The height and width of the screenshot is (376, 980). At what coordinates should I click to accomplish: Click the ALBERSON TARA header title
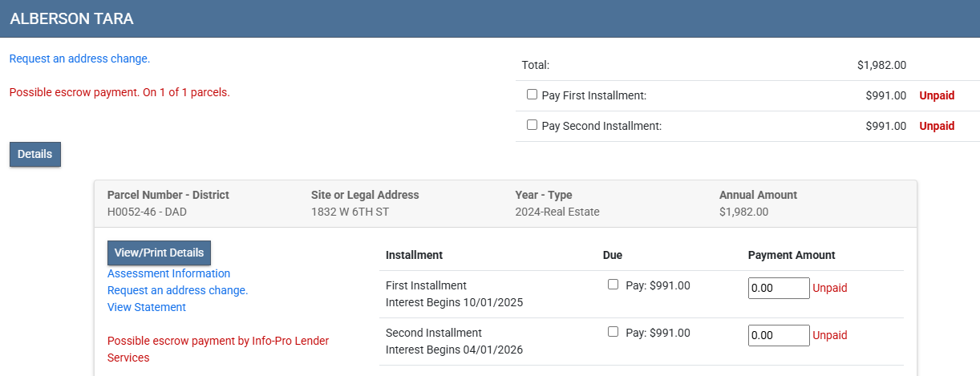(71, 18)
